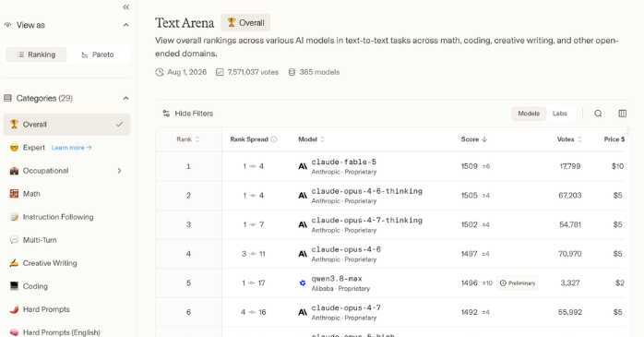Select the Creative Writing category
644x337 pixels.
[x=50, y=263]
